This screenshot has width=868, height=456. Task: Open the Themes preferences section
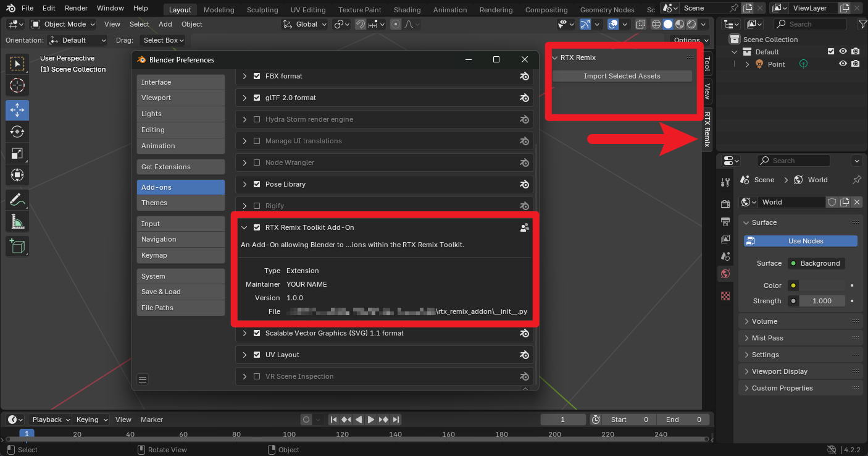[x=180, y=203]
